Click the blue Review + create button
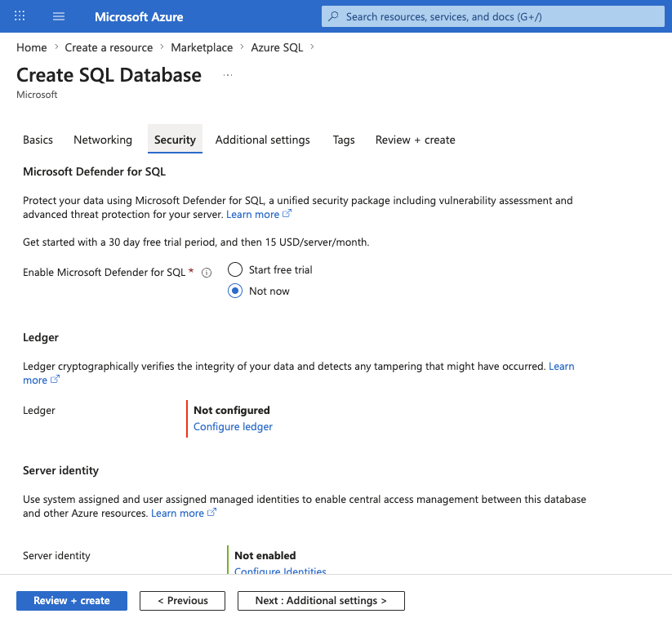672x627 pixels. pyautogui.click(x=72, y=600)
